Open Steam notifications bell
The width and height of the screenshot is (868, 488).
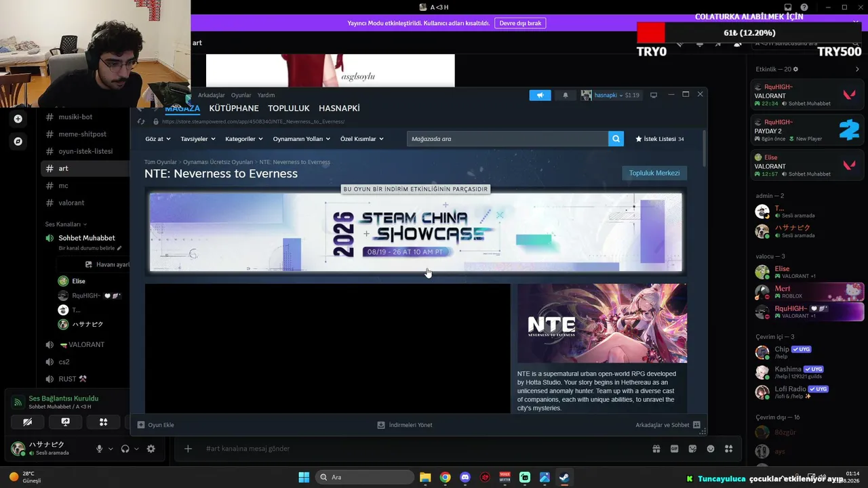(x=566, y=96)
